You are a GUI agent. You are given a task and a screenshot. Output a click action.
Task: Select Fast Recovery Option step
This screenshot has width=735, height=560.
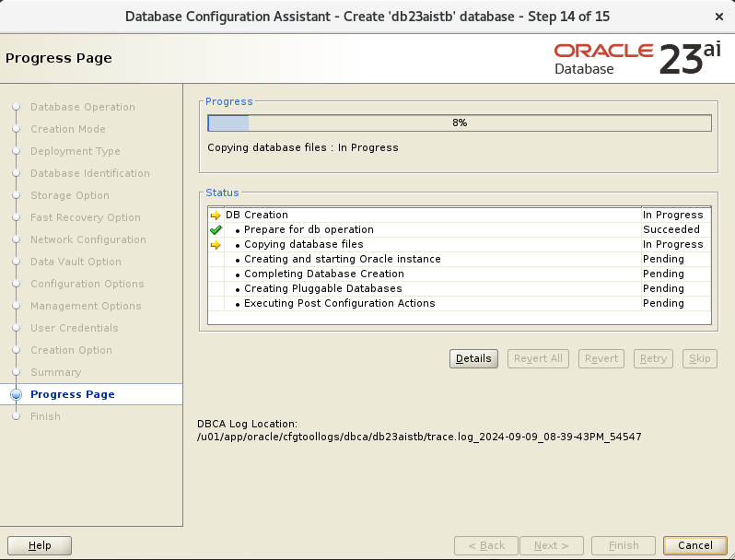coord(86,217)
